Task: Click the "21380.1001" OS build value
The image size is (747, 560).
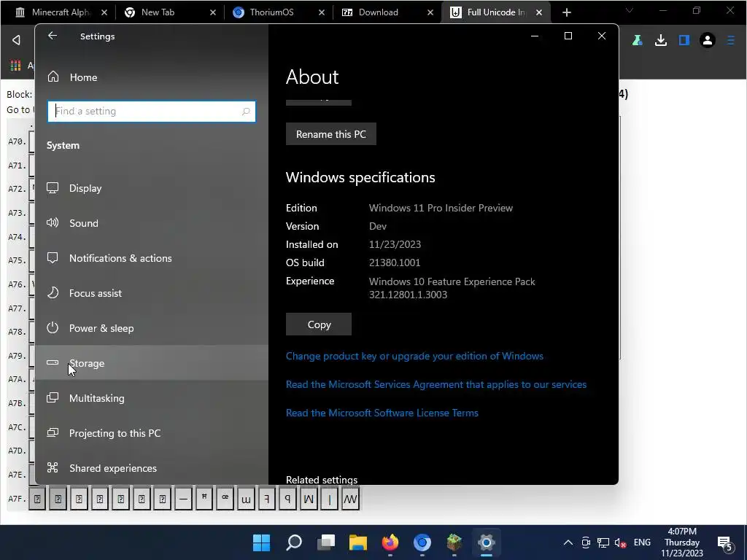Action: coord(395,262)
